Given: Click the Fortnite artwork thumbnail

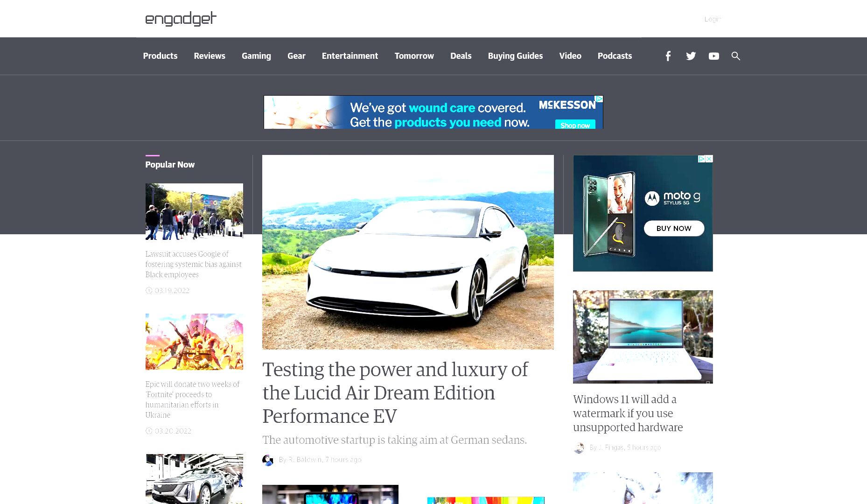Looking at the screenshot, I should (194, 342).
